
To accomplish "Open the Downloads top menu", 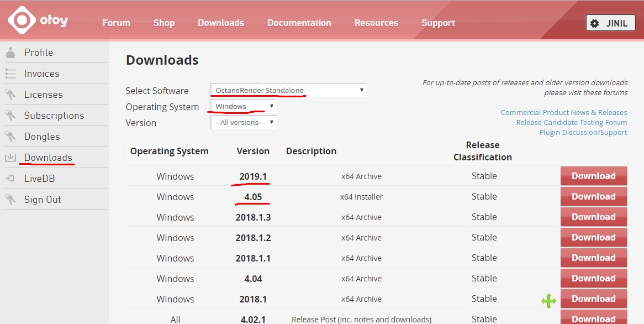I will pyautogui.click(x=221, y=23).
